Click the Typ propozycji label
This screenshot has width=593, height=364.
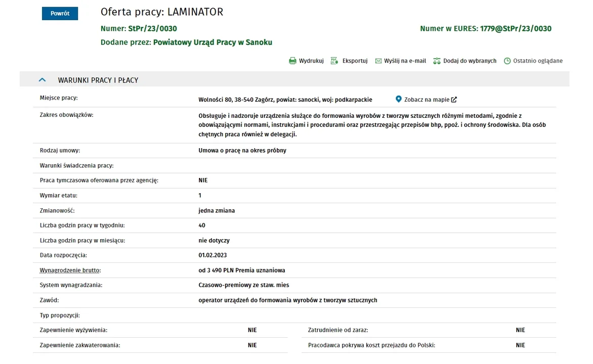tap(60, 315)
